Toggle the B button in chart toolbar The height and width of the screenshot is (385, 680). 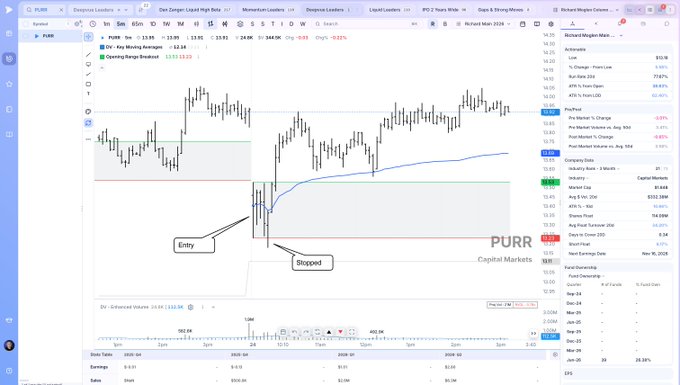coord(445,24)
